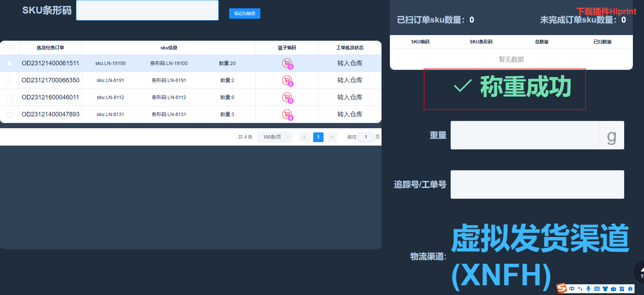Screen dimensions: 644x295
Task: Toggle Chinese/English mode on IME bar
Action: [x=571, y=289]
